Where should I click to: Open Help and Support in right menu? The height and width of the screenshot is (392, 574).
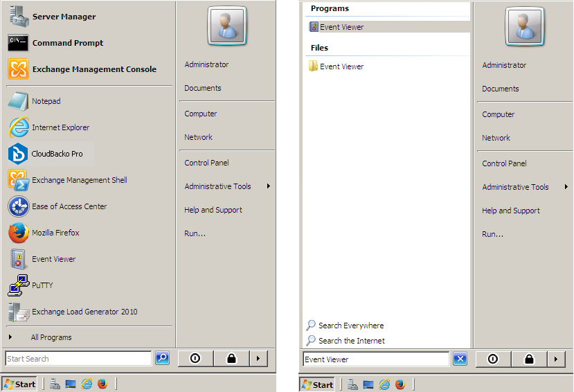click(x=511, y=211)
